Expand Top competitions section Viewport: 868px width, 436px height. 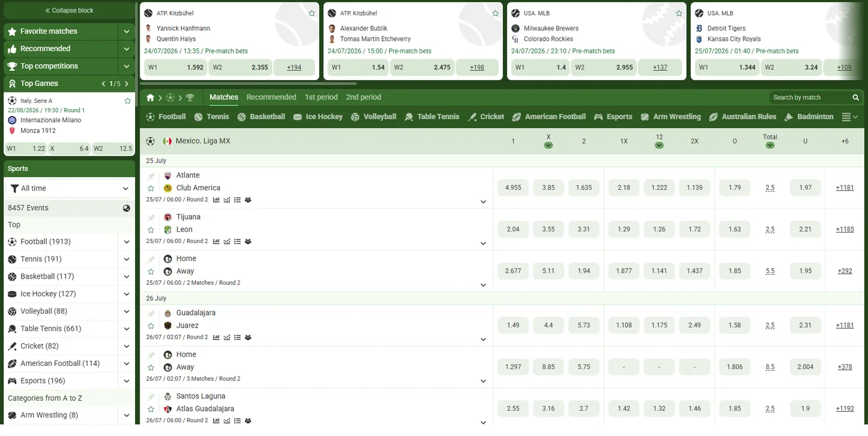pyautogui.click(x=126, y=66)
